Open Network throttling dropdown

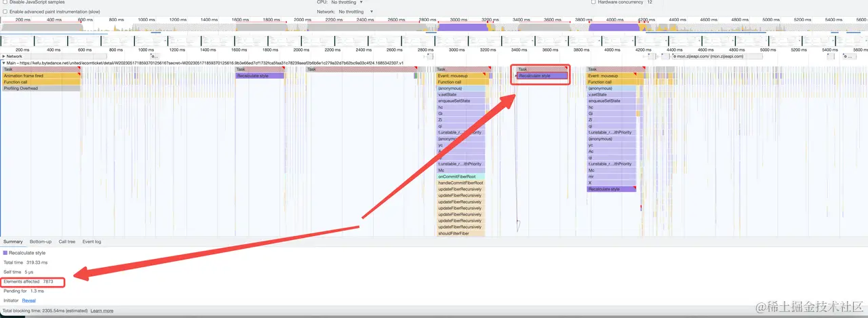click(355, 12)
